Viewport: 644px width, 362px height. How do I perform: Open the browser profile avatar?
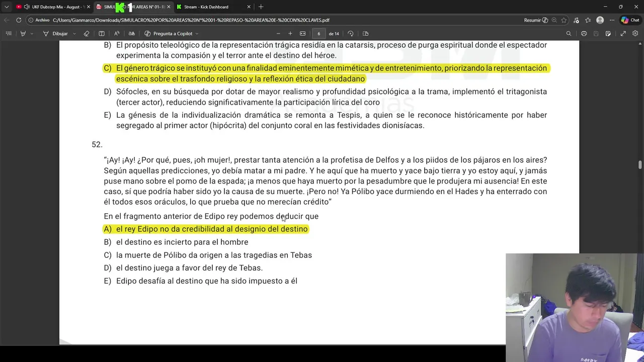pos(600,20)
